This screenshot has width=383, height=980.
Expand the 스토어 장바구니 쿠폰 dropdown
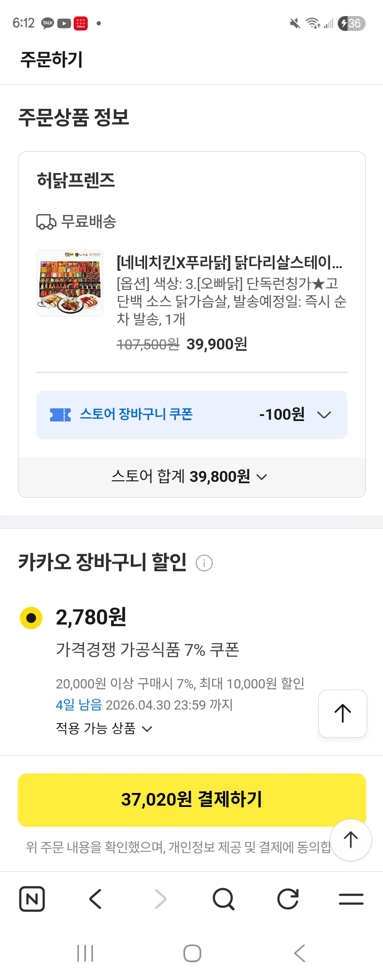coord(324,415)
